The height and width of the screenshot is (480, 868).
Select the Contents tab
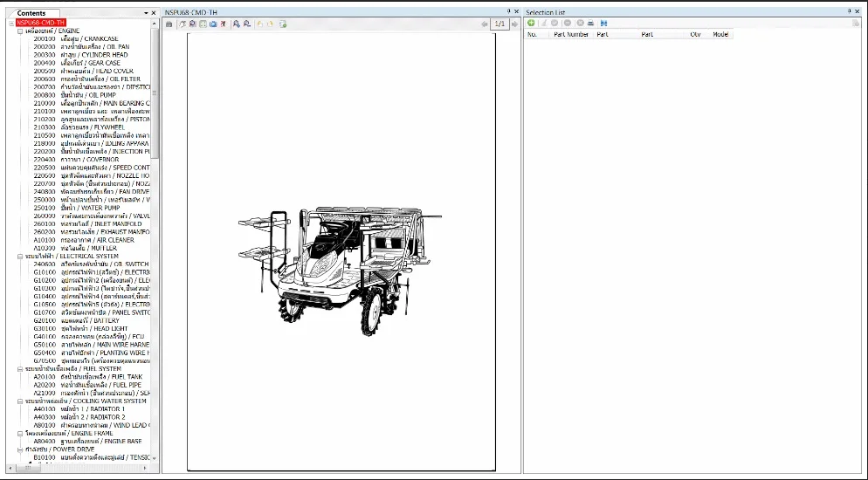pyautogui.click(x=31, y=13)
